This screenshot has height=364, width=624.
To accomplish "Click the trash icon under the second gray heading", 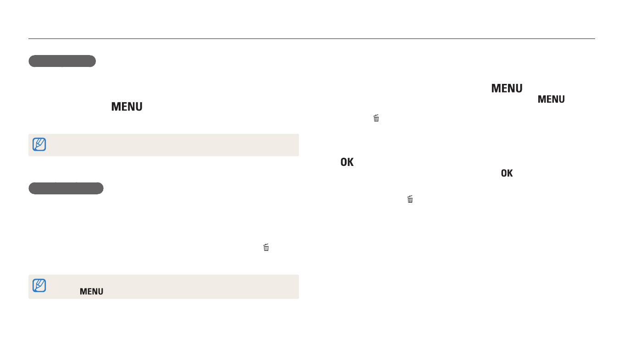I will 266,248.
